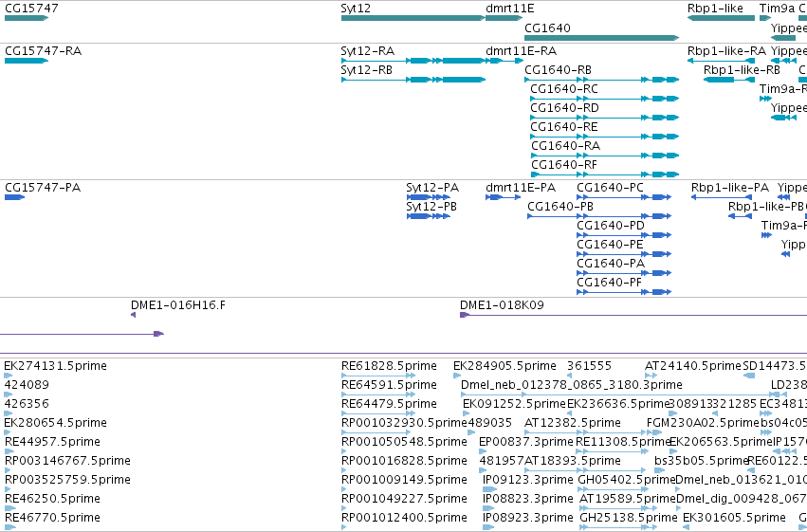Open EST RP001050548.5prime
Screen dimensions: 807x532
(x=404, y=442)
